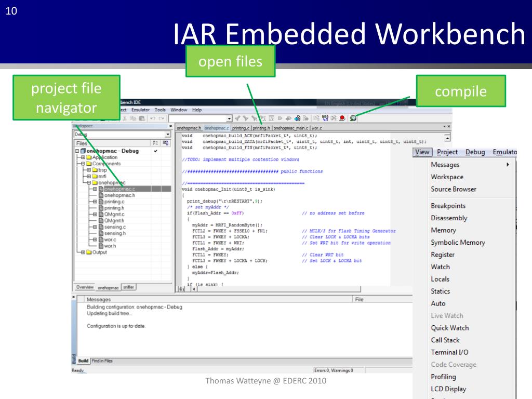Select printing.h in the file tree
Image resolution: width=532 pixels, height=399 pixels.
[x=114, y=208]
